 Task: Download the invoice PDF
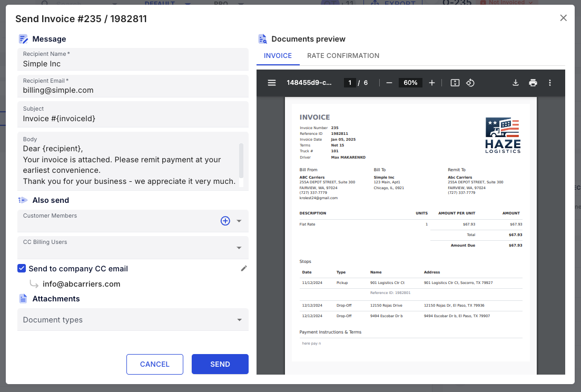tap(516, 83)
